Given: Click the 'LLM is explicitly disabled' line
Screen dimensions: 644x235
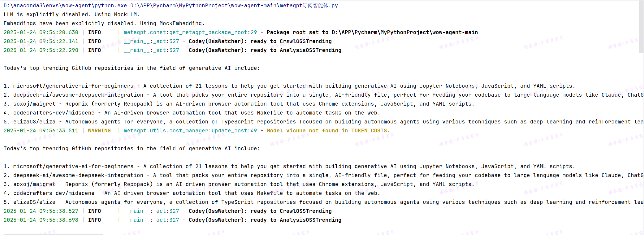Looking at the screenshot, I should coord(71,14).
